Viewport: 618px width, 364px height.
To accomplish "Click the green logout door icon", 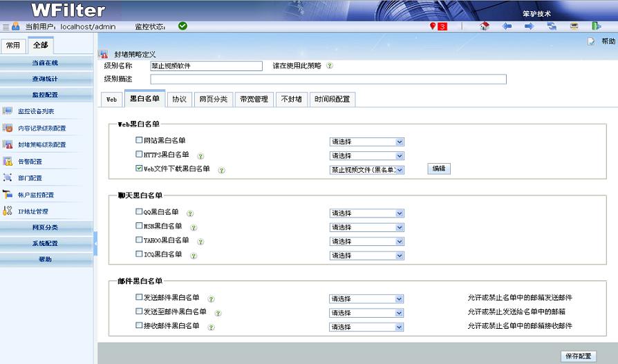I will coord(596,26).
